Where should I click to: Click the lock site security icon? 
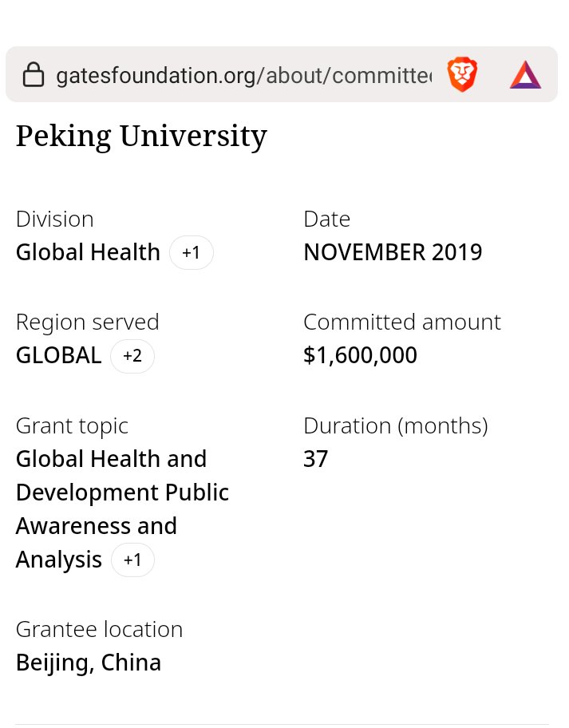coord(33,76)
